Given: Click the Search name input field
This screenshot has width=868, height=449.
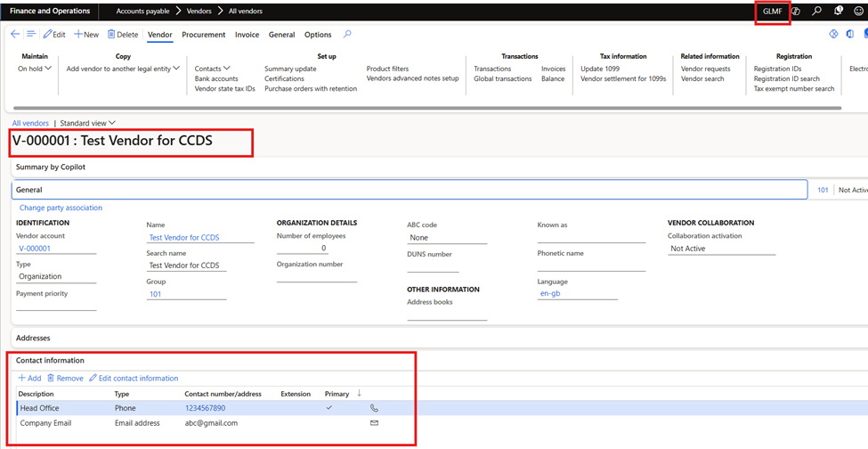Looking at the screenshot, I should point(187,265).
